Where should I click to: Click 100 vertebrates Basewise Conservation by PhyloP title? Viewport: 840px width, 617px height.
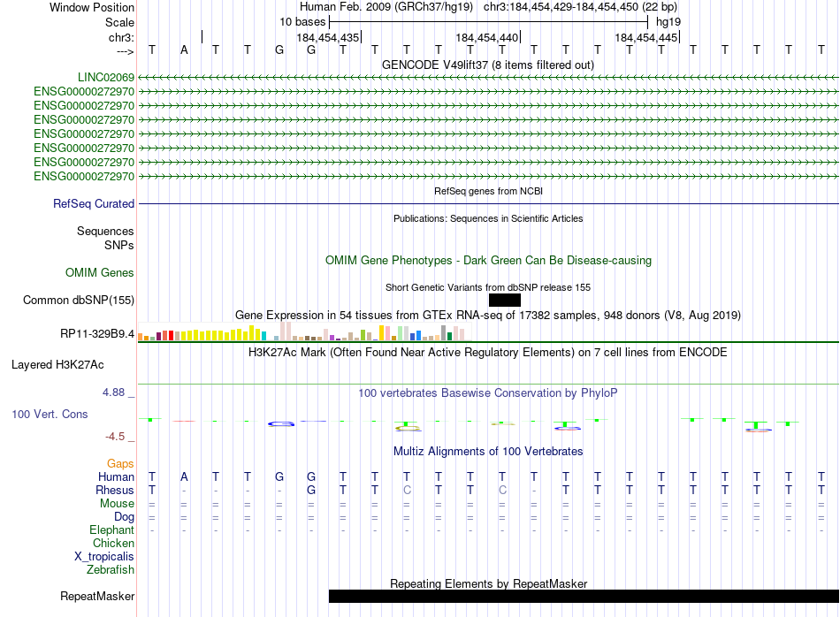(x=488, y=393)
